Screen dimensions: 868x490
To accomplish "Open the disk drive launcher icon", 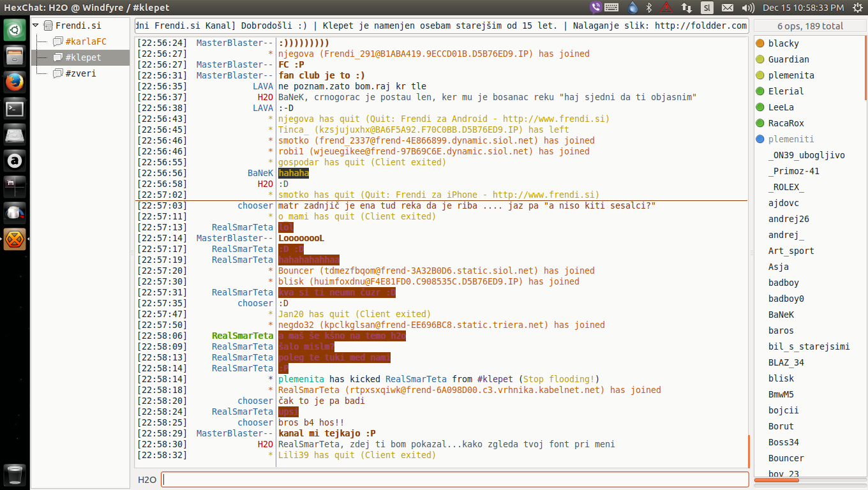I will (x=15, y=135).
